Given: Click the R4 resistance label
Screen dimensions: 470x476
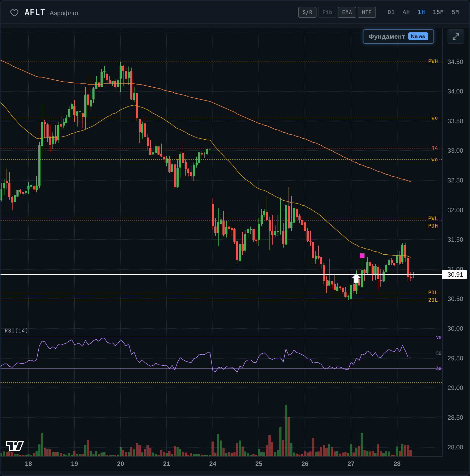Looking at the screenshot, I should click(434, 148).
